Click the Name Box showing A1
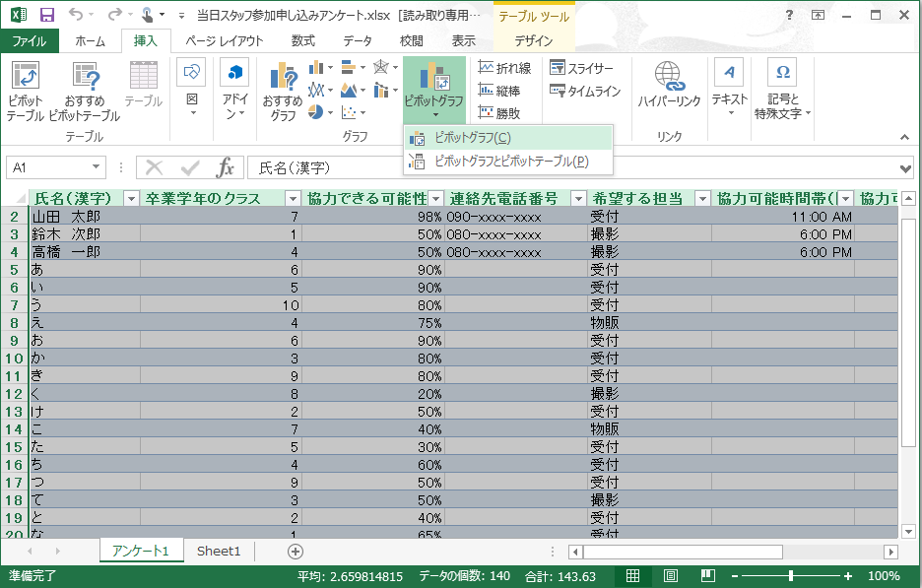 tap(48, 167)
